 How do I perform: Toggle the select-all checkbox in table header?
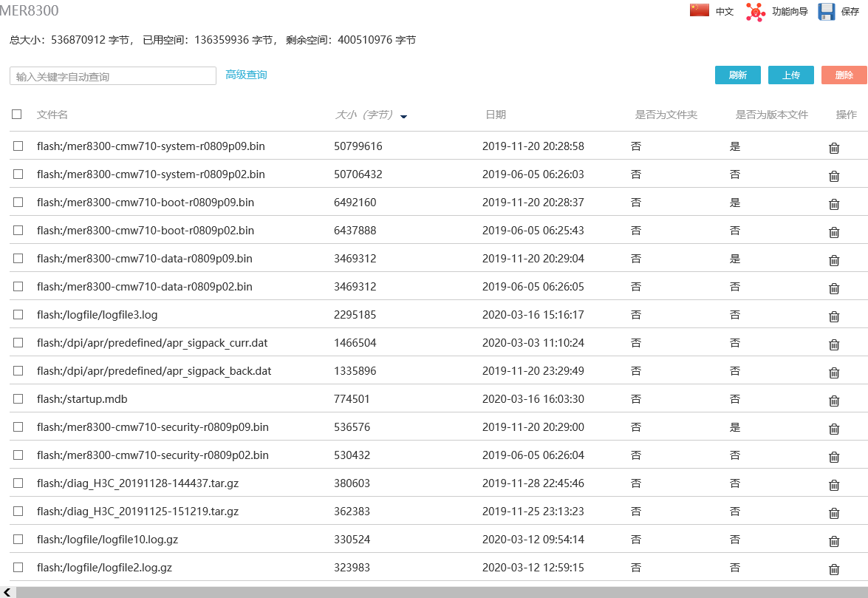[x=16, y=114]
